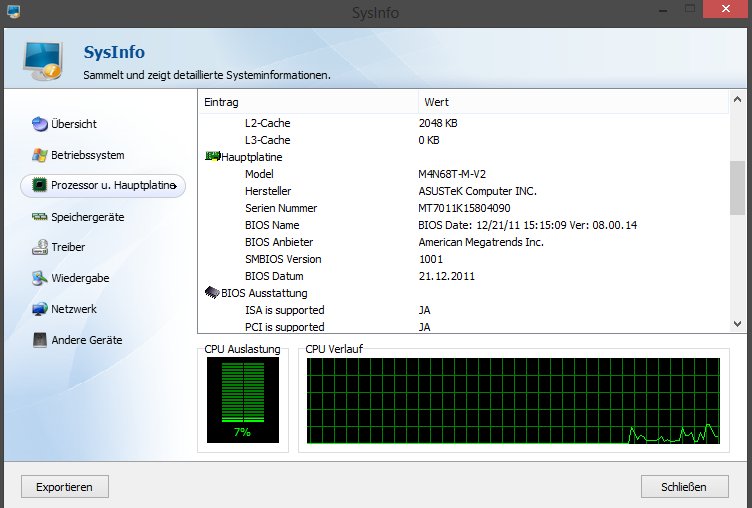The width and height of the screenshot is (752, 508).
Task: Click the SysInfo title bar app icon
Action: [13, 11]
